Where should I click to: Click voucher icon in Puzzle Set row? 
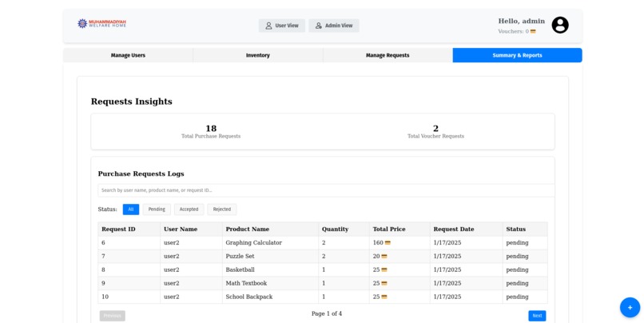(384, 257)
